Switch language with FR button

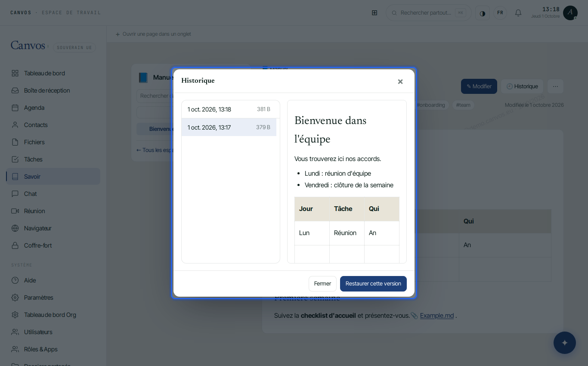tap(500, 13)
